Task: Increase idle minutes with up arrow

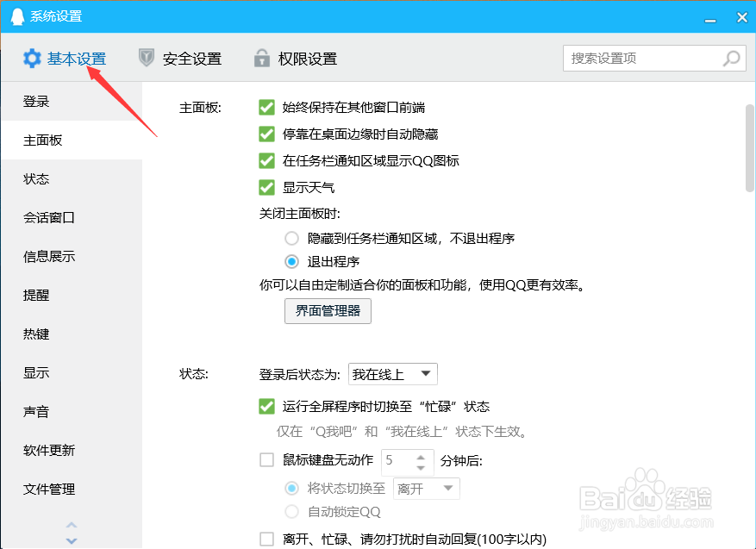Action: pos(421,457)
